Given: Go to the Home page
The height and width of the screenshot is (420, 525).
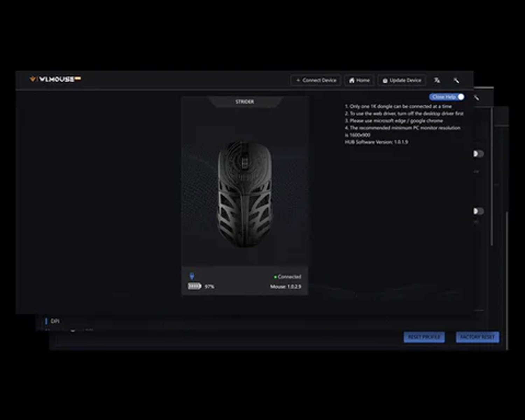Looking at the screenshot, I should (x=359, y=80).
